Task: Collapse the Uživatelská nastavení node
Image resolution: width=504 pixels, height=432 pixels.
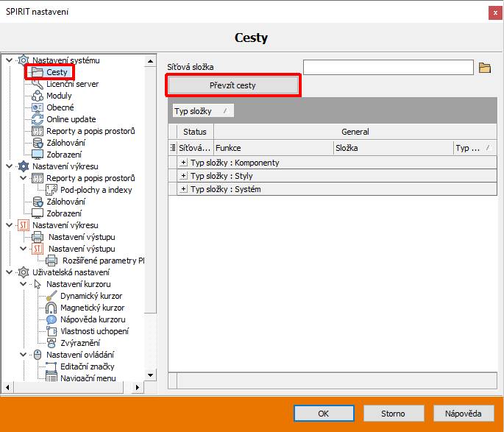Action: pos(10,272)
